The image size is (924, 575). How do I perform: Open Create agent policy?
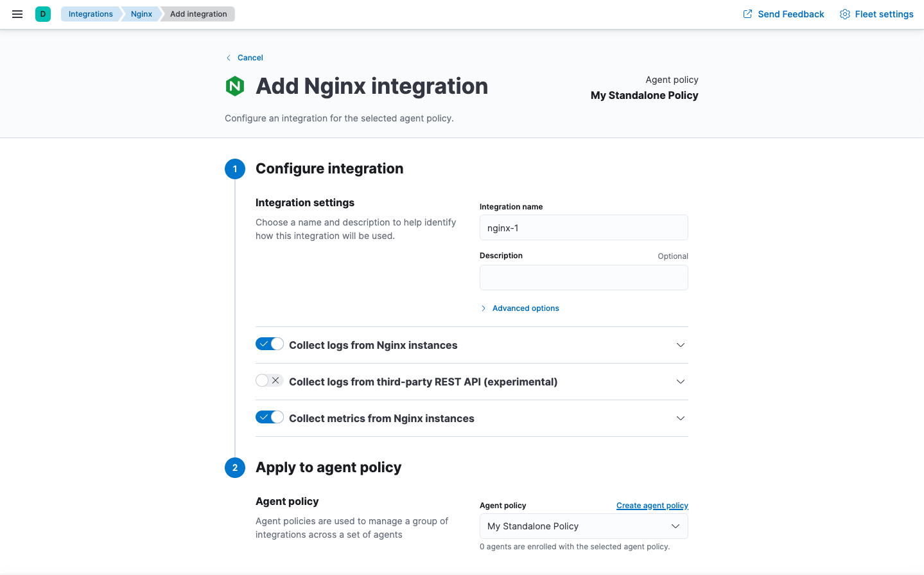[x=652, y=505]
